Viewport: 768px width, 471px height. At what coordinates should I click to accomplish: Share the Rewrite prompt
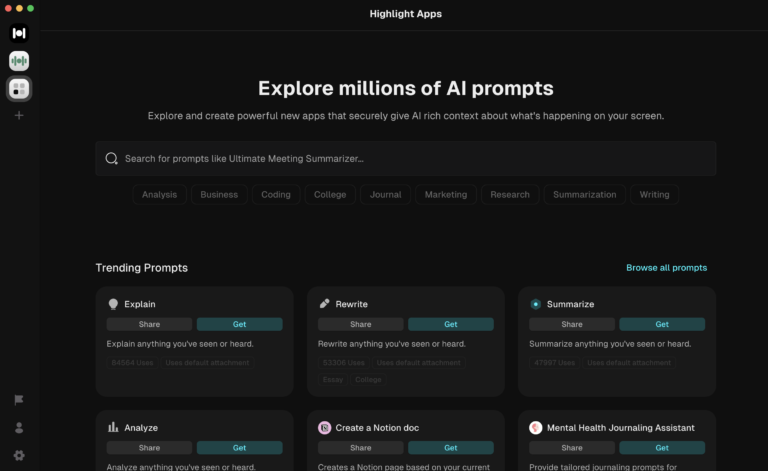pos(361,324)
